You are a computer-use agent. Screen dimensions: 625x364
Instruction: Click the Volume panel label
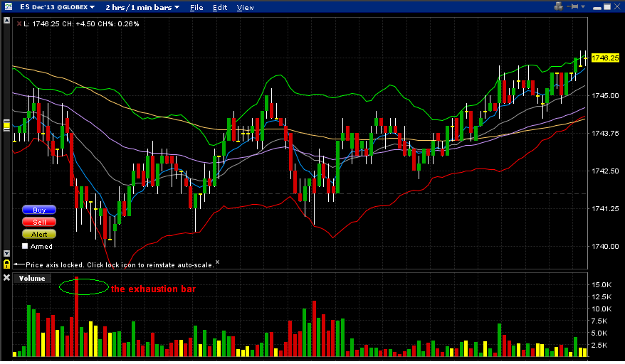point(32,279)
